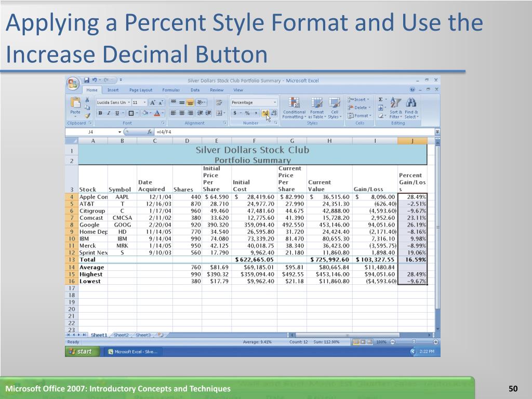This screenshot has width=532, height=399.
Task: Switch to the Page Layout ribbon tab
Action: [x=141, y=90]
